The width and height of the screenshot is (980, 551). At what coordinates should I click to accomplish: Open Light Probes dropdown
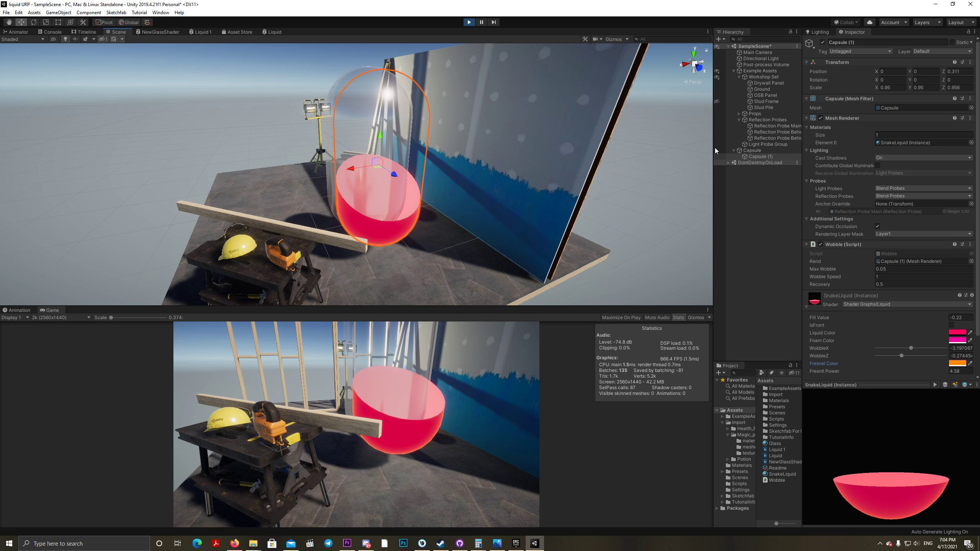coord(924,188)
